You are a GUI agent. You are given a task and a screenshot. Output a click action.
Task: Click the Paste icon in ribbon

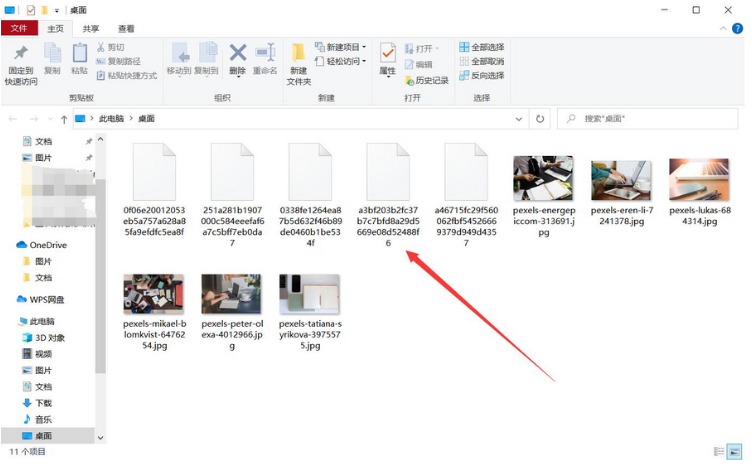79,54
